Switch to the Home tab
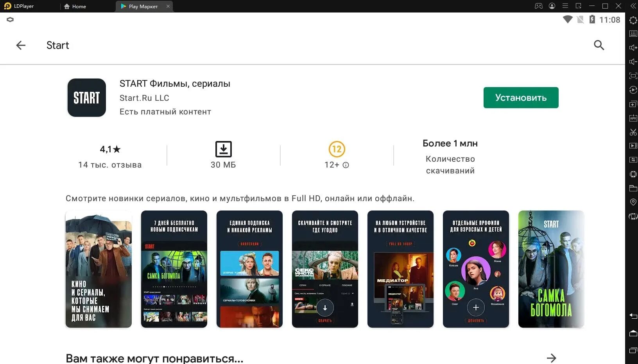 click(x=75, y=6)
